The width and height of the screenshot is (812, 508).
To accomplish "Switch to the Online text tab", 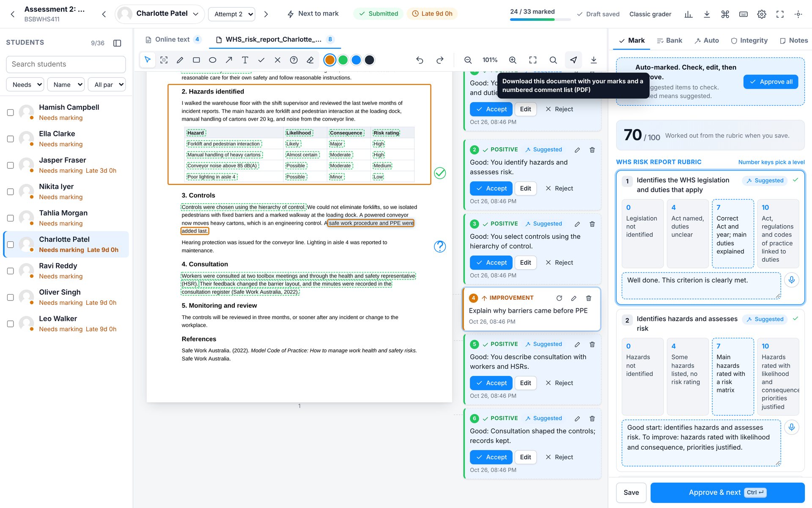I will [173, 39].
